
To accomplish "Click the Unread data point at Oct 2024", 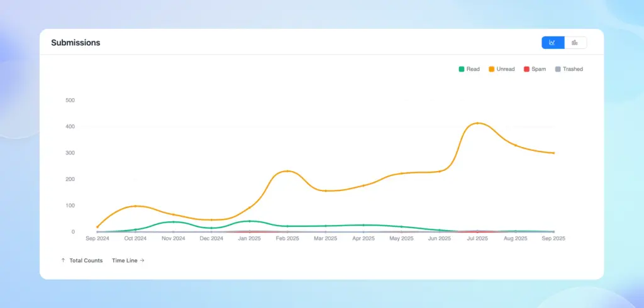I will pos(135,206).
